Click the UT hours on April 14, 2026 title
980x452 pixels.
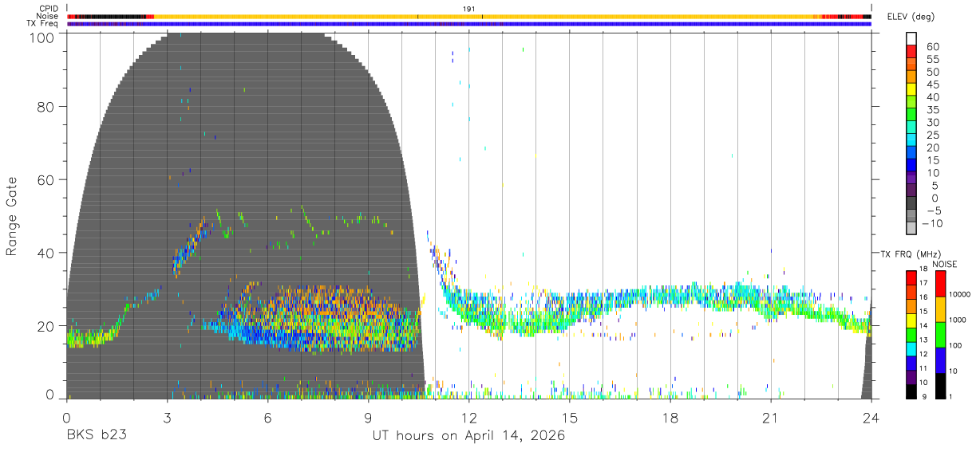(x=468, y=436)
